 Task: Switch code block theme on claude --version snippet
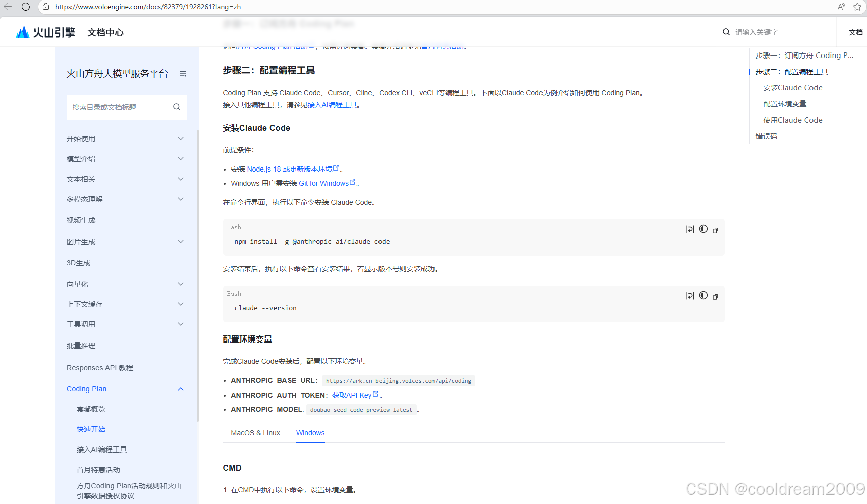pyautogui.click(x=703, y=296)
